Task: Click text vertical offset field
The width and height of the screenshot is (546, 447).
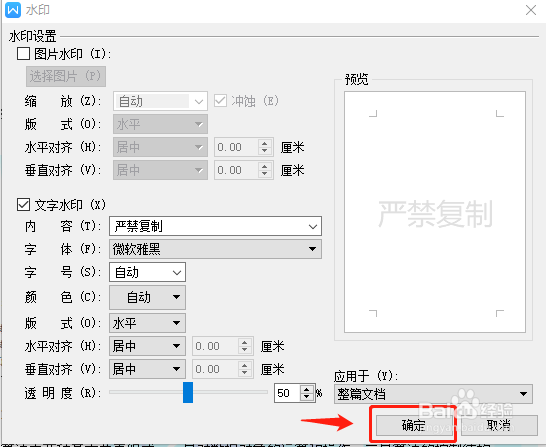Action: point(216,369)
